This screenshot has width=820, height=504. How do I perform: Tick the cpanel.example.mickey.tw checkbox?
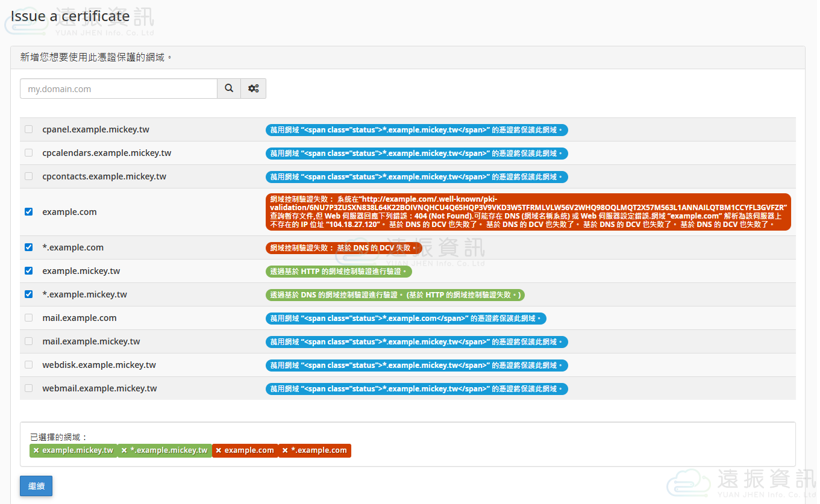pos(29,129)
